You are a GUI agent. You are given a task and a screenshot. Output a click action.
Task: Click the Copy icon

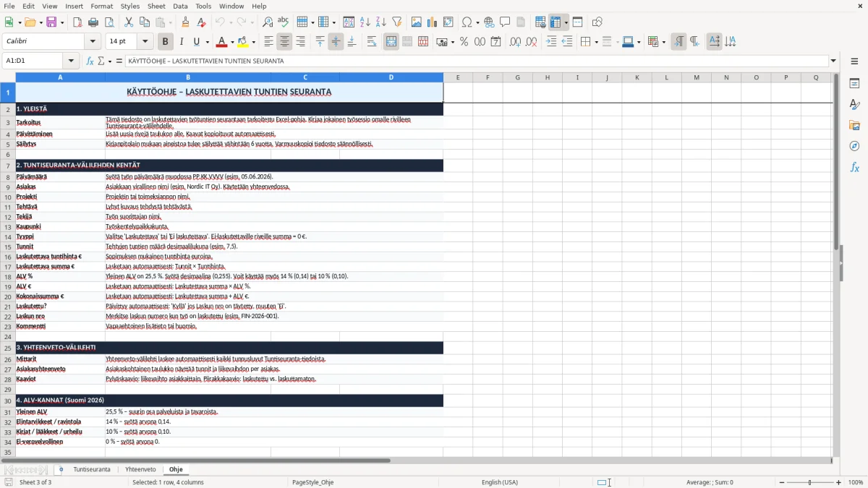(x=145, y=22)
